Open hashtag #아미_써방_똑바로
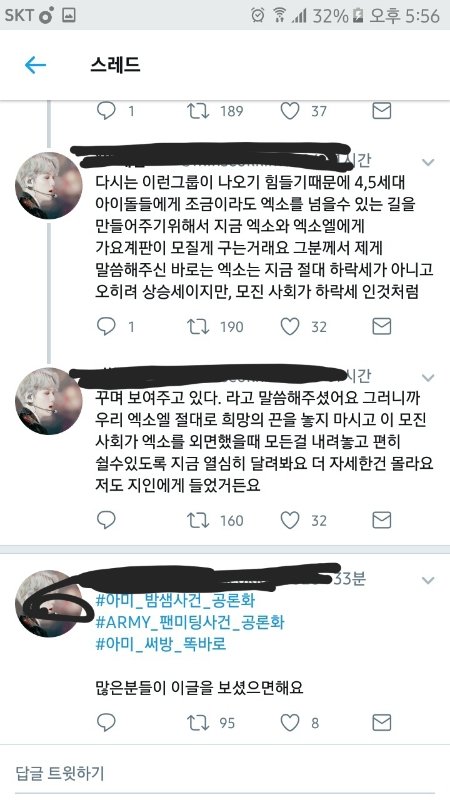450x800 pixels. [161, 644]
